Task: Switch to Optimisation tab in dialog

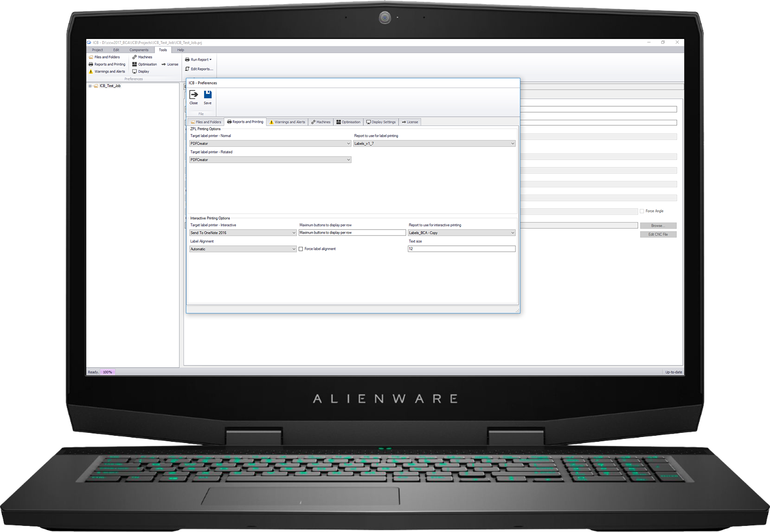Action: pyautogui.click(x=348, y=122)
